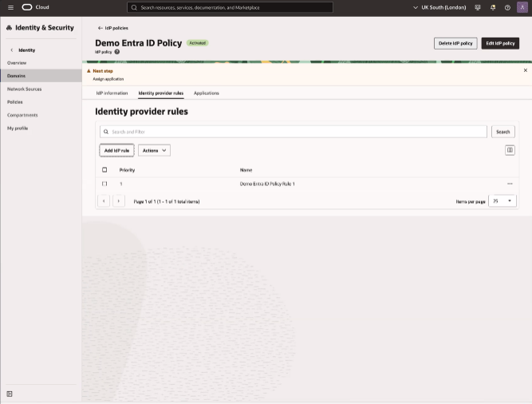
Task: Click the IdP policy info help icon
Action: pos(117,52)
